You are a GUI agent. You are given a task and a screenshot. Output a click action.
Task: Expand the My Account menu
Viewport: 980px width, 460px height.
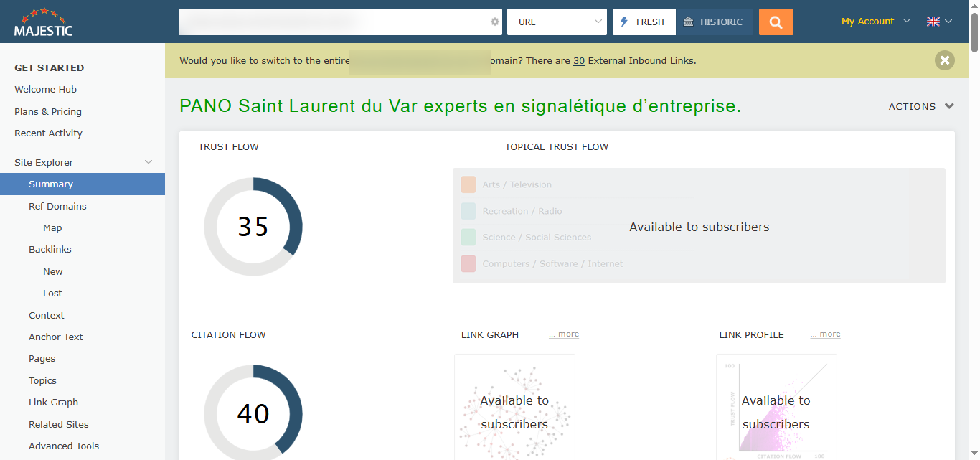click(875, 22)
